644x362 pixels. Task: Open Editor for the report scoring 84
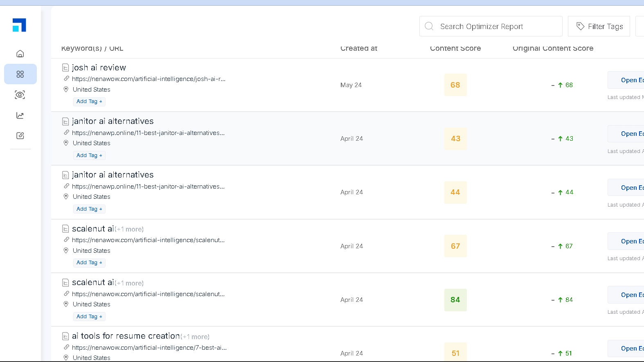[x=626, y=295]
